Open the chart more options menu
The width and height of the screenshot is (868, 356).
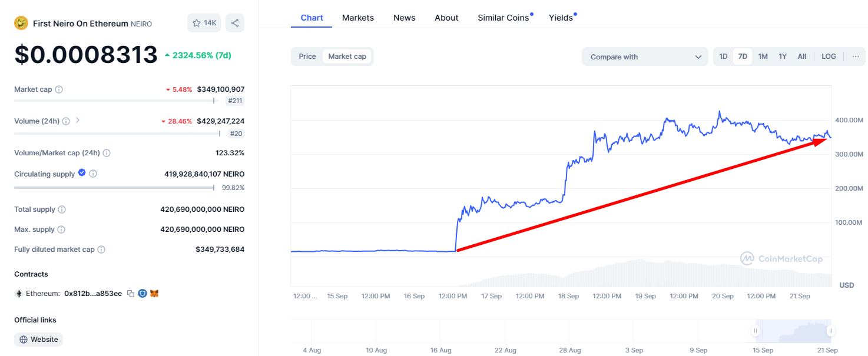(x=855, y=56)
